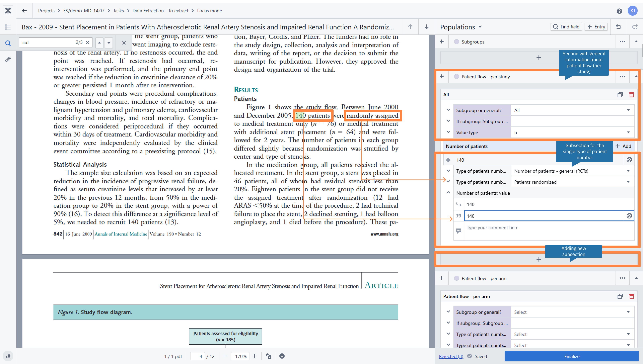Rotate the PDF page
643x364 pixels.
[268, 356]
